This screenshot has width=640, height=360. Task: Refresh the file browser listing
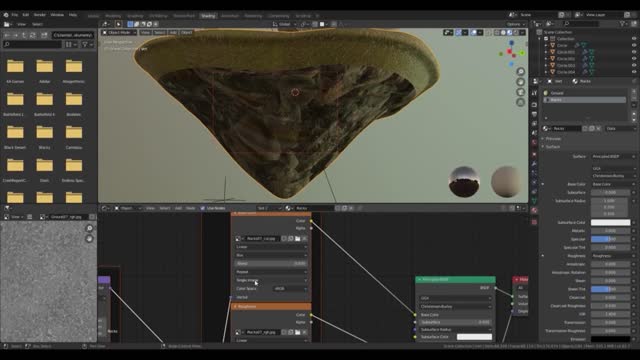coord(33,35)
